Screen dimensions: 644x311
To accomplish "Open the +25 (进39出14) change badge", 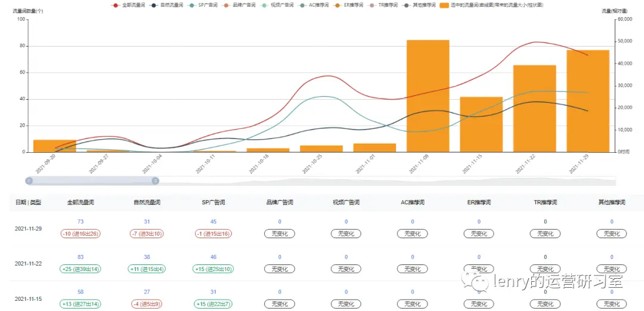I will click(80, 269).
